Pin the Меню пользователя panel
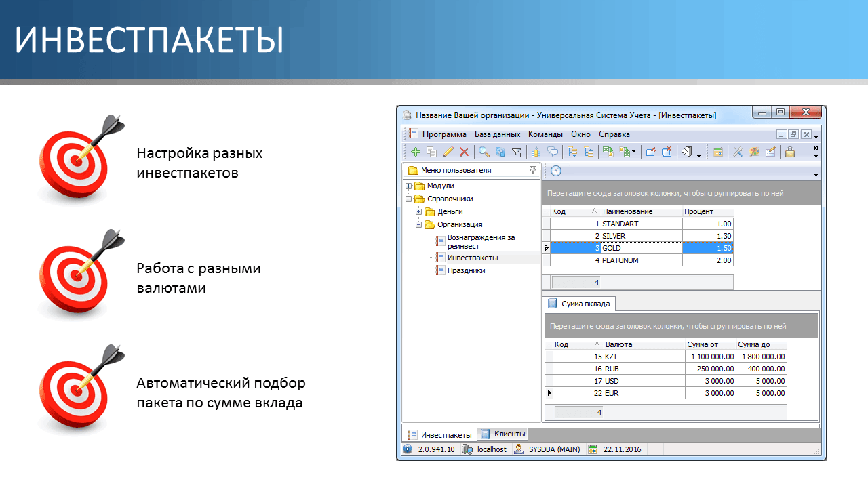 tap(533, 170)
